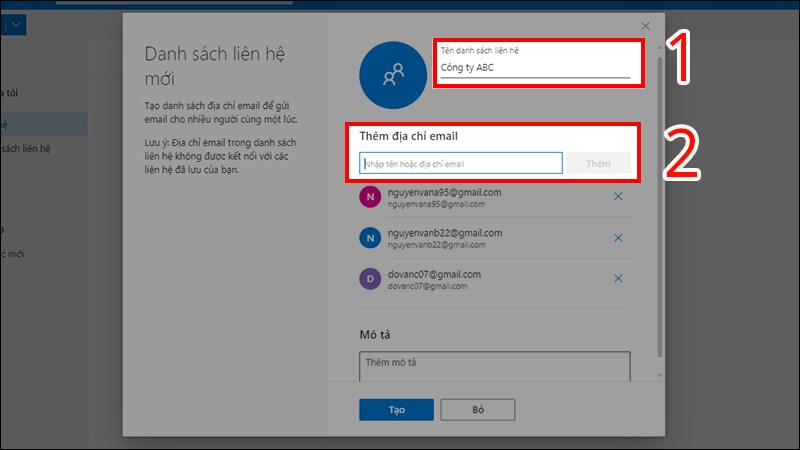Remove dovanc07@gmail.com from the list
The image size is (800, 450).
click(x=618, y=279)
